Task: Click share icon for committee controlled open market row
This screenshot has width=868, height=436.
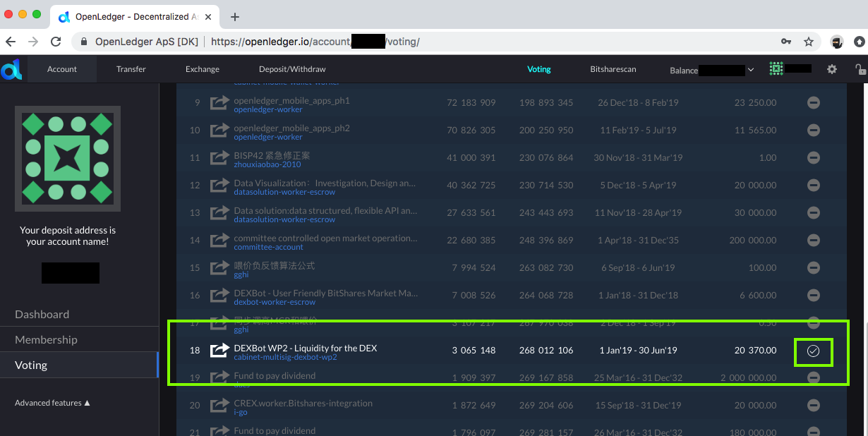Action: point(220,241)
